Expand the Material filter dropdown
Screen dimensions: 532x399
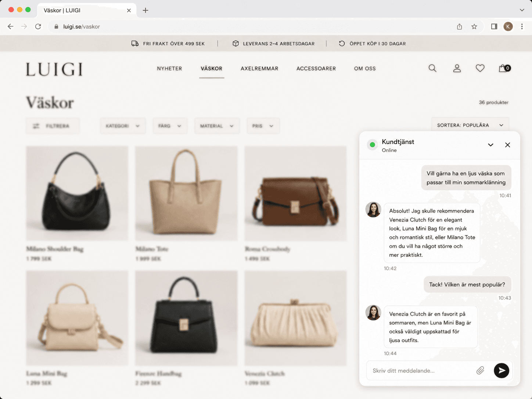click(217, 126)
